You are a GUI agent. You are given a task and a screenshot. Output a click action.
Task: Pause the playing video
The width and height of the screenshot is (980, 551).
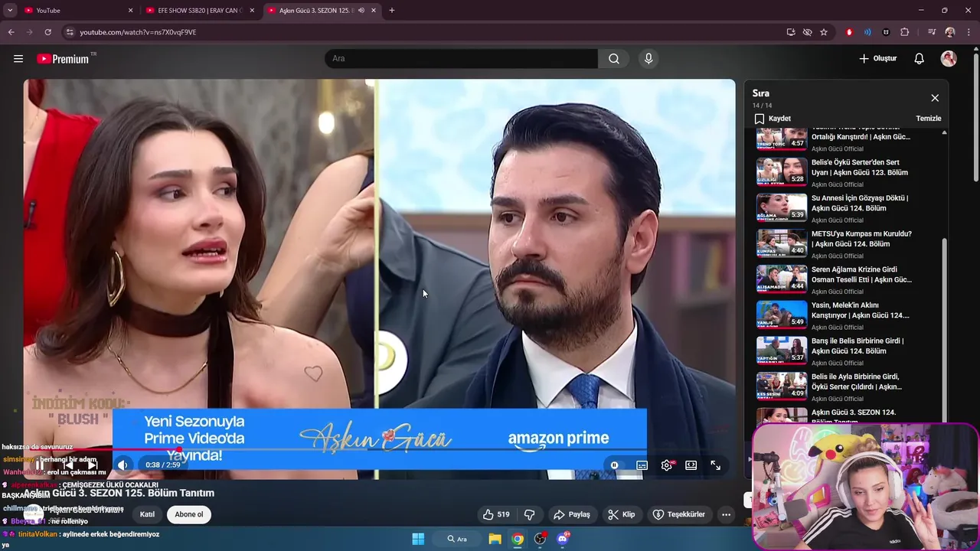click(x=40, y=465)
